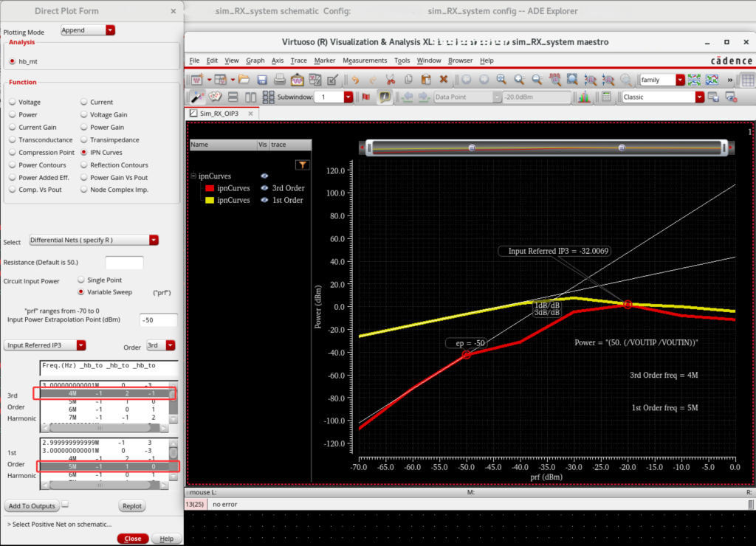Click the undo arrow icon

(x=355, y=80)
